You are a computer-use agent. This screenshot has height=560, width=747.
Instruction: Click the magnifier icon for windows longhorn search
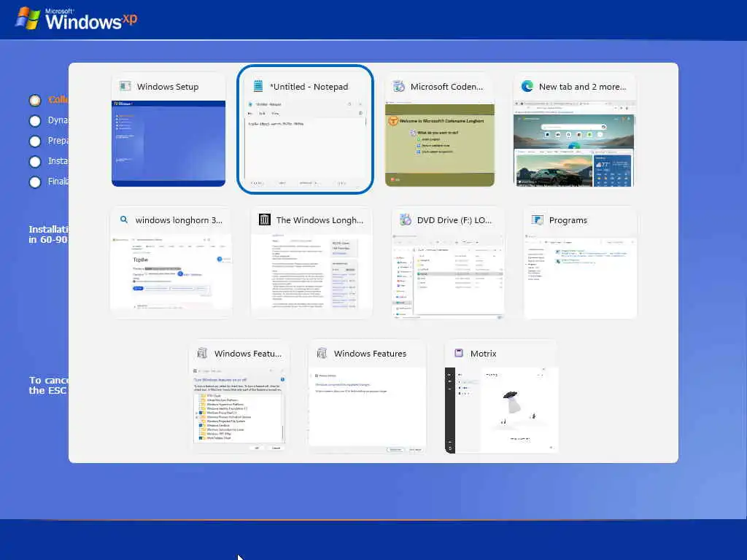124,219
